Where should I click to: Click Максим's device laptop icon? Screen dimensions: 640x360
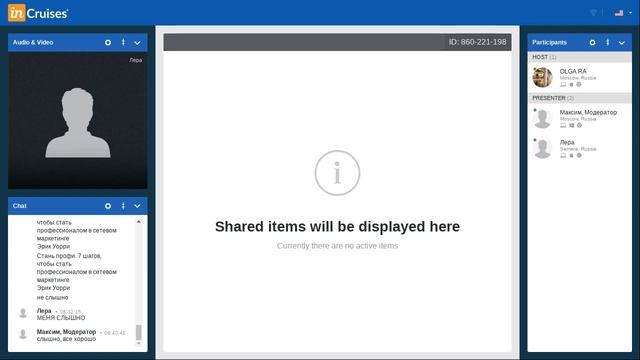563,125
